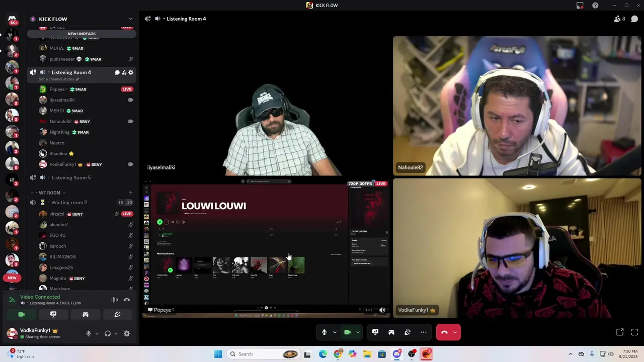Add channel to WT ROOM category
Viewport: 644px width, 362px height.
[131, 193]
